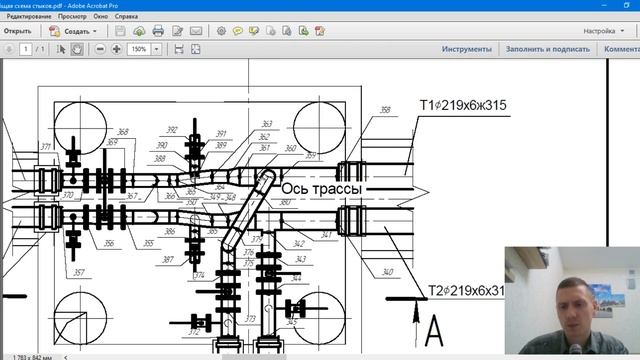Open the Редактирование menu
640x360 pixels.
pos(29,16)
